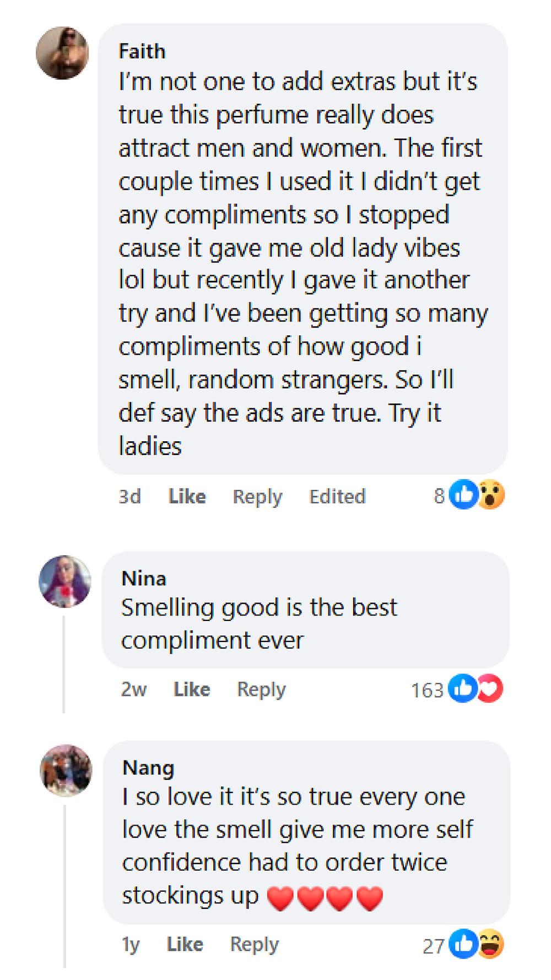This screenshot has height=980, width=551.
Task: Like Nang's comment
Action: click(185, 944)
